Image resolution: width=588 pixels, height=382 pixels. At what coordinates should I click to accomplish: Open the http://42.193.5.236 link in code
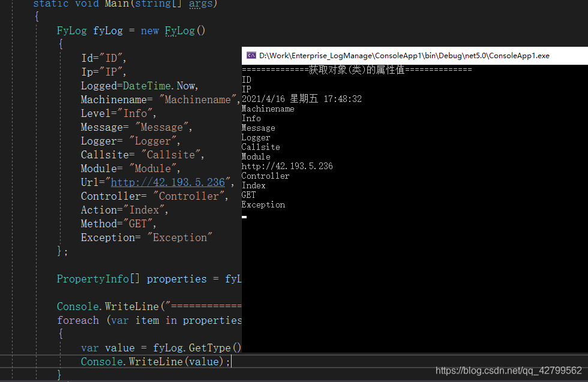[168, 182]
